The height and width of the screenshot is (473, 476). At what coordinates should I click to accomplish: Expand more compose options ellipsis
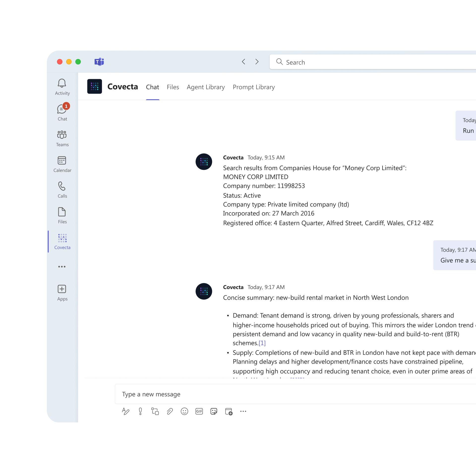tap(243, 411)
